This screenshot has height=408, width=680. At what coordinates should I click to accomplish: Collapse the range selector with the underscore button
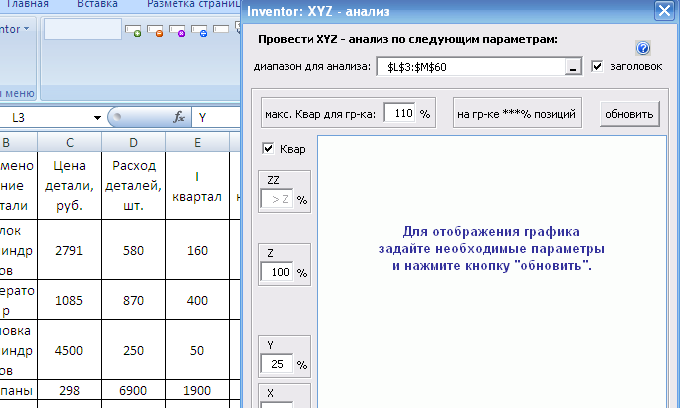pos(573,67)
